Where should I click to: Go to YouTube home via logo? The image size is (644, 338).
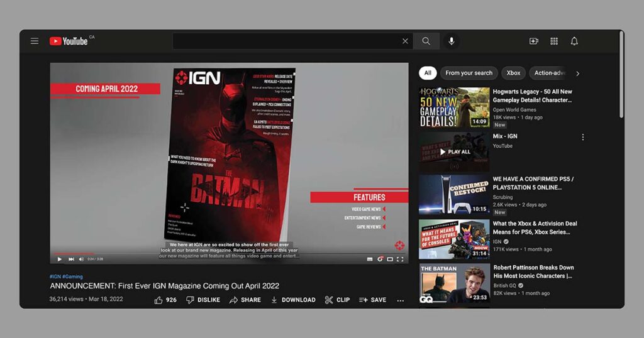point(69,41)
